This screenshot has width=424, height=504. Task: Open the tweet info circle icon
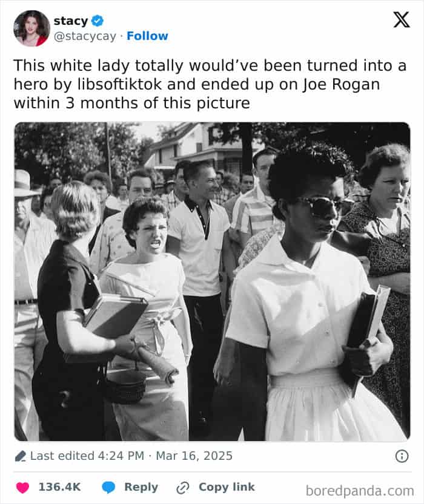(402, 456)
